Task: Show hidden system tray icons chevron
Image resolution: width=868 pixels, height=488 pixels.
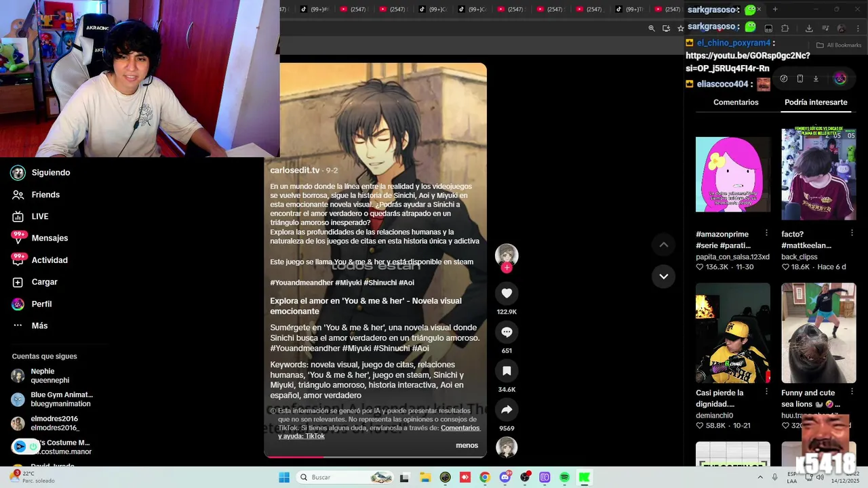Action: (x=759, y=477)
